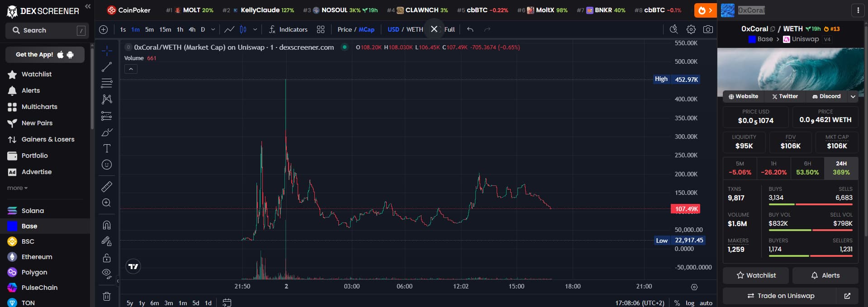Open the emoji icons tool
The image size is (868, 307).
[107, 165]
